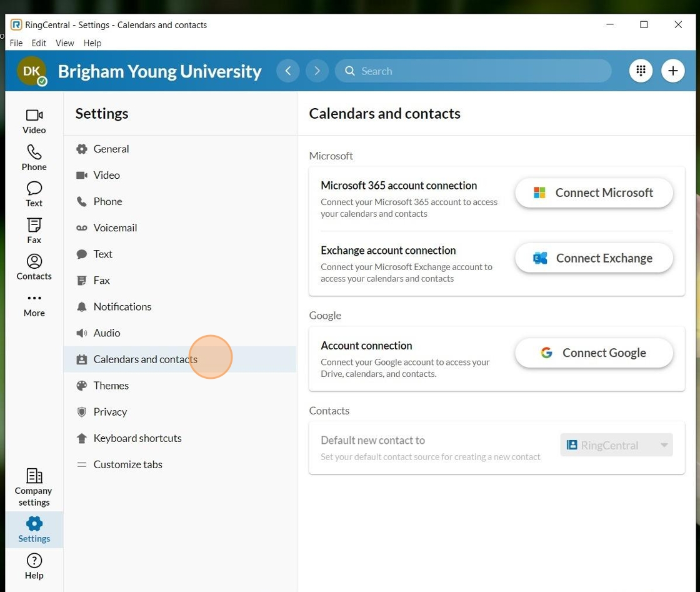Viewport: 700px width, 592px height.
Task: Click the DK profile avatar
Action: pos(32,71)
